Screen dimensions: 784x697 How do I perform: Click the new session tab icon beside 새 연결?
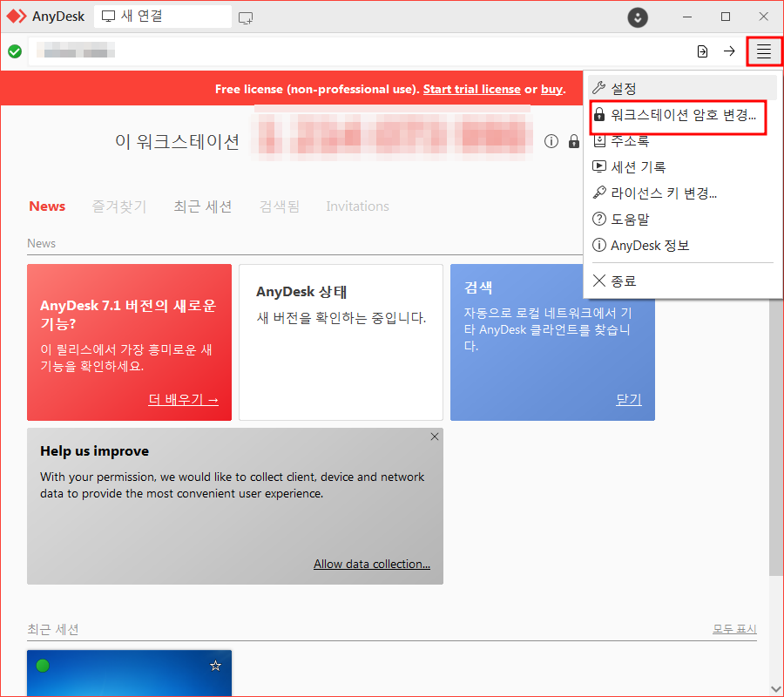[245, 17]
